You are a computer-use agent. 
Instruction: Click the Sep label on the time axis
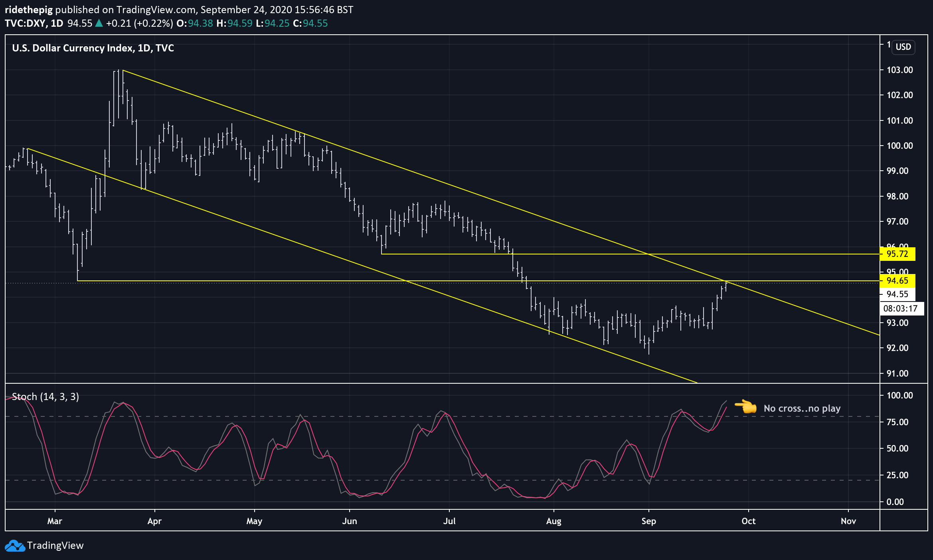(x=649, y=521)
